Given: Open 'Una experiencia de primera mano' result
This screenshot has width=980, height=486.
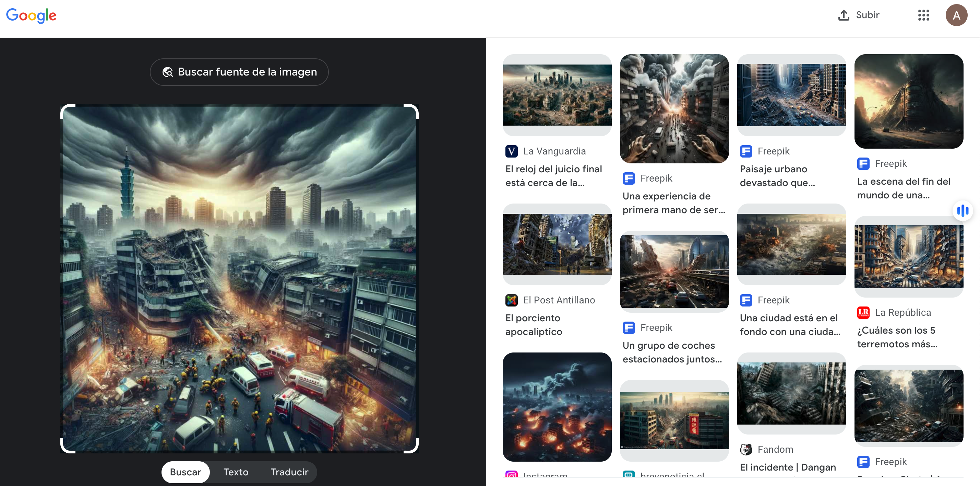Looking at the screenshot, I should pyautogui.click(x=674, y=203).
